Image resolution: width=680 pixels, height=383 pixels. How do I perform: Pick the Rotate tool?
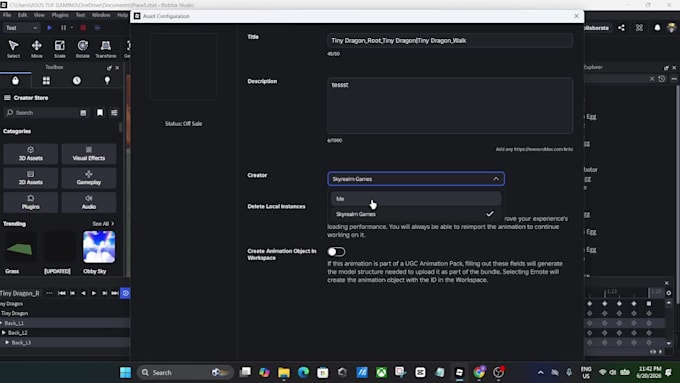83,48
